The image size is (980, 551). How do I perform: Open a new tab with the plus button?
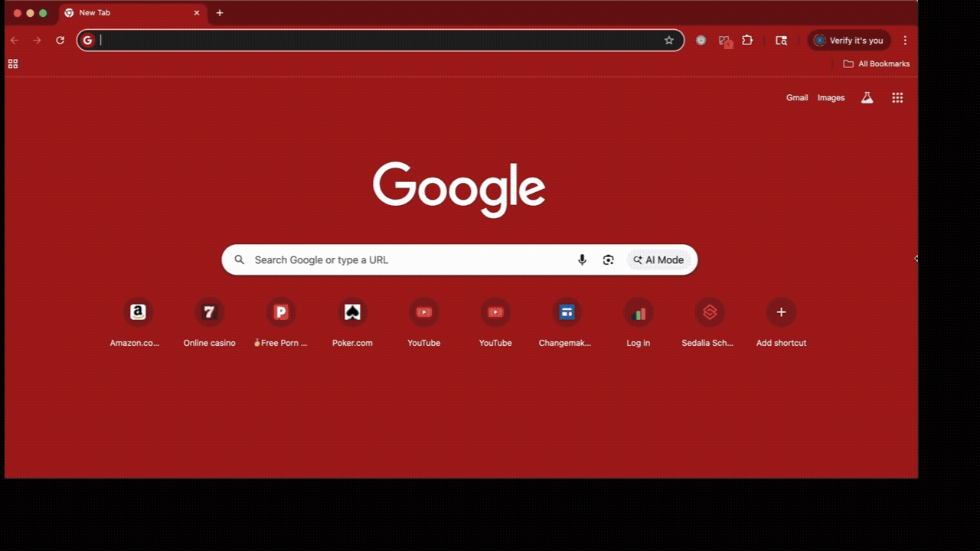(x=220, y=13)
